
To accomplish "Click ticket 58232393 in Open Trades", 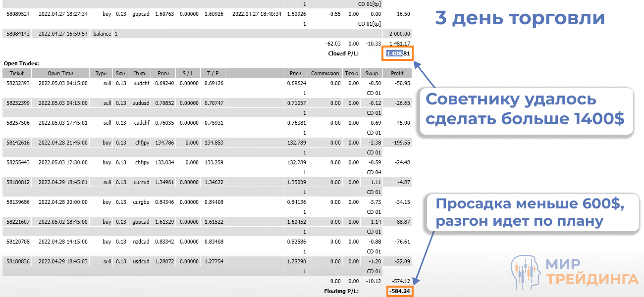I will point(16,83).
